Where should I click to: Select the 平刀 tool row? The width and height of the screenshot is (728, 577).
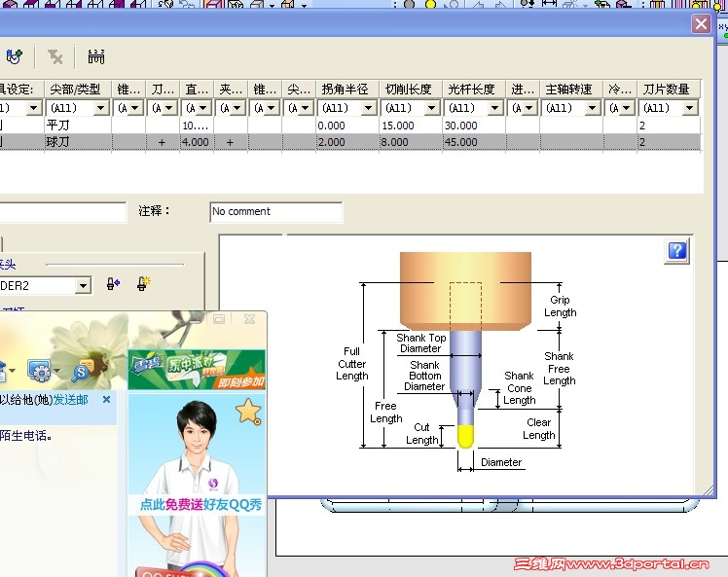tap(350, 126)
